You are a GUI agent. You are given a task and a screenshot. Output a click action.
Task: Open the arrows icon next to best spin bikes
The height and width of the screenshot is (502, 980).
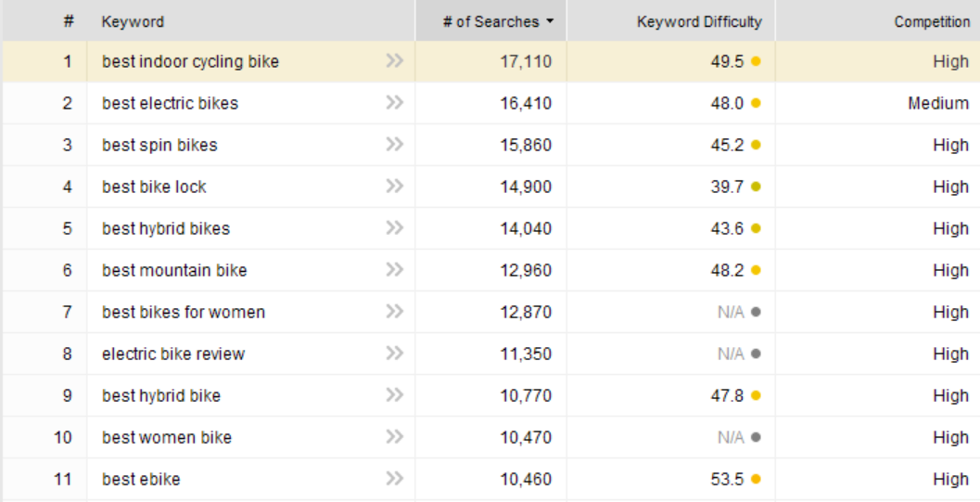click(x=394, y=145)
